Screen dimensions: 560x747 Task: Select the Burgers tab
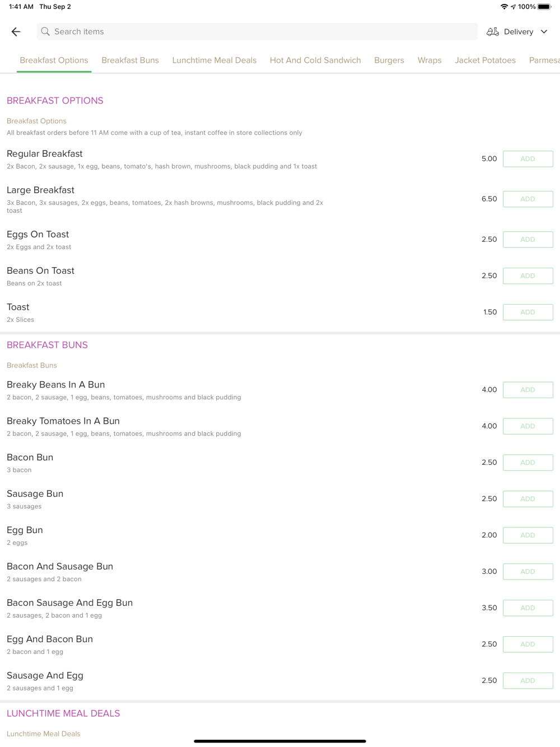(389, 60)
